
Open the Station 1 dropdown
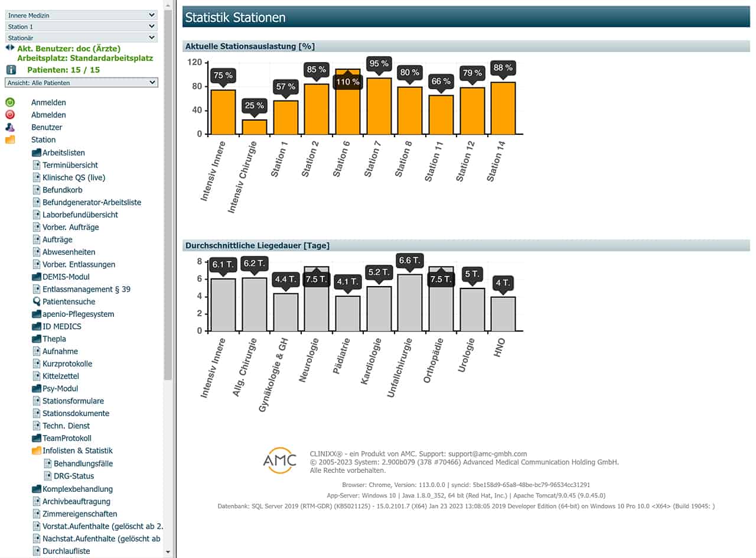coord(81,27)
